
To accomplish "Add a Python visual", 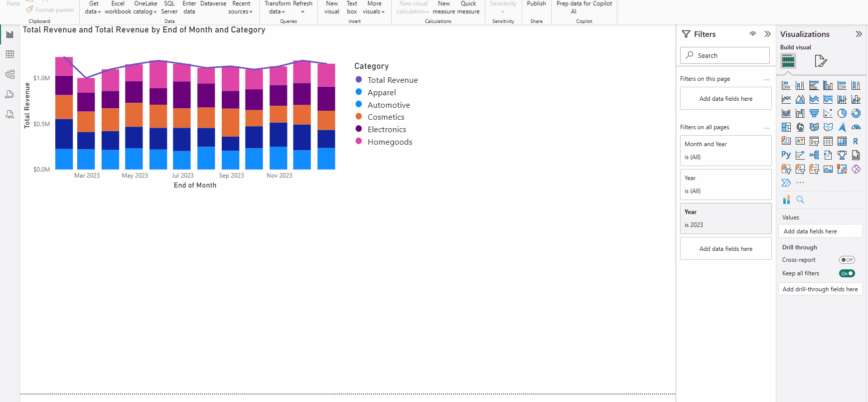I will [786, 155].
